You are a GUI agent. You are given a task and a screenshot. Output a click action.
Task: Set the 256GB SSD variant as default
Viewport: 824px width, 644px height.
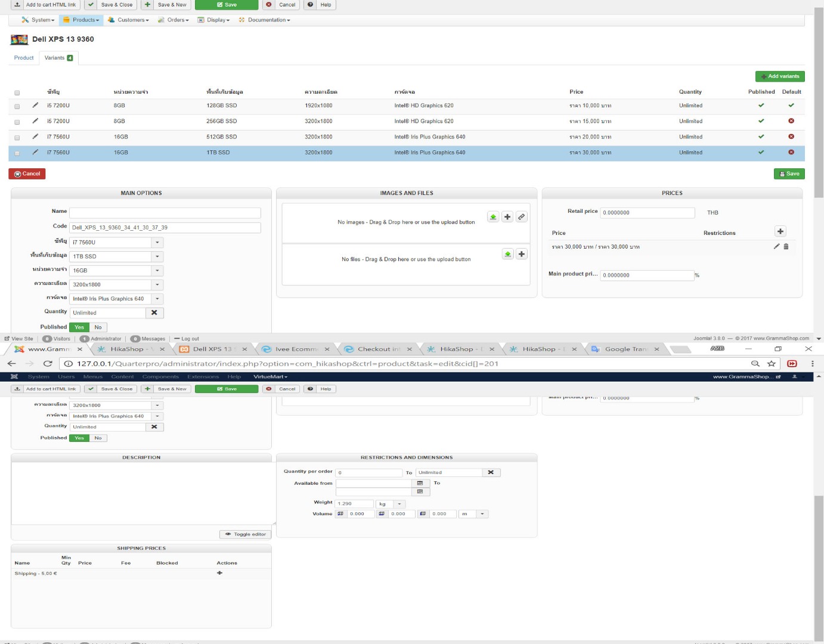click(x=791, y=120)
